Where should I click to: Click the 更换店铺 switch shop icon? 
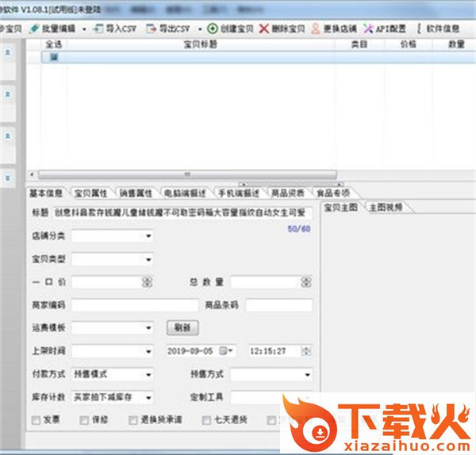(316, 28)
